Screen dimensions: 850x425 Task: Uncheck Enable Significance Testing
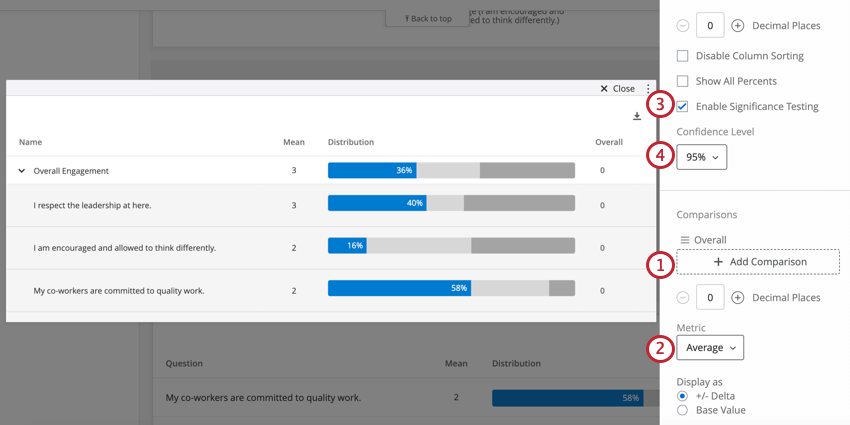click(683, 106)
